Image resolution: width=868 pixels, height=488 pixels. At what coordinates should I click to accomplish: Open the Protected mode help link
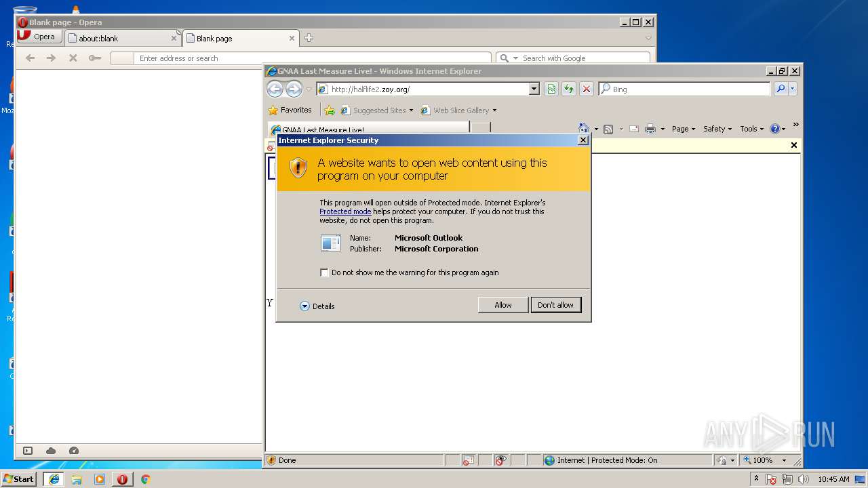pos(345,211)
